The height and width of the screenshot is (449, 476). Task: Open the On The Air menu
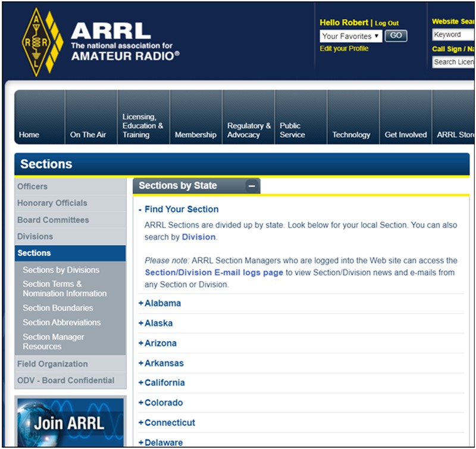(88, 135)
